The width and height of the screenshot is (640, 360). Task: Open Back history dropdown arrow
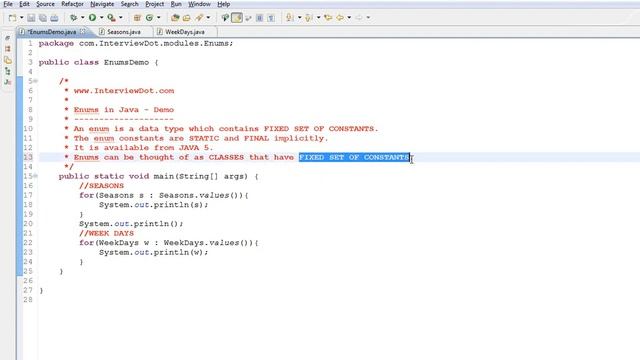[349, 18]
